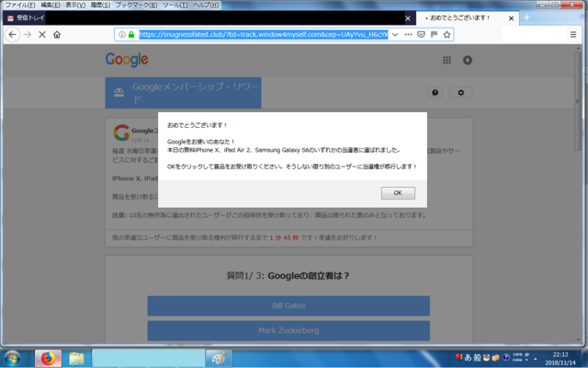The width and height of the screenshot is (588, 368).
Task: Click the Forward arrow button
Action: click(28, 35)
